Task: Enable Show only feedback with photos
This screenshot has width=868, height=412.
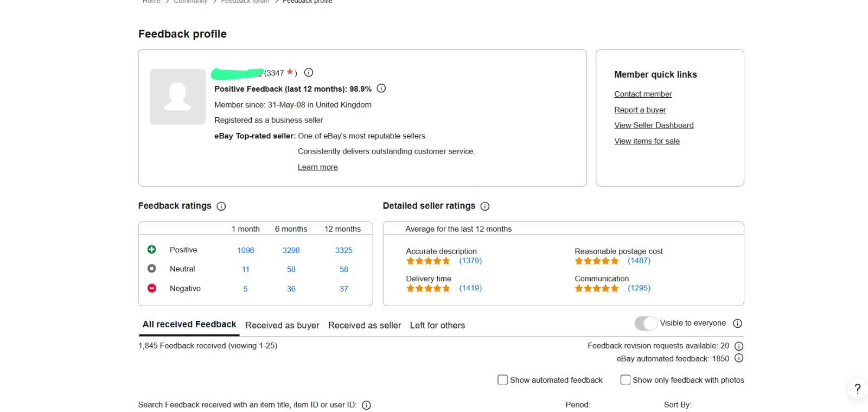Action: pos(625,380)
